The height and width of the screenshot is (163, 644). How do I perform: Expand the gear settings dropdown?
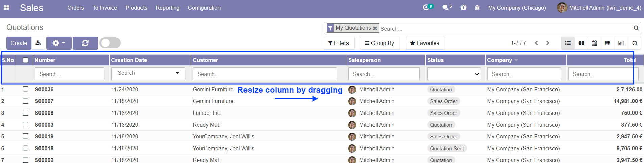tap(59, 43)
